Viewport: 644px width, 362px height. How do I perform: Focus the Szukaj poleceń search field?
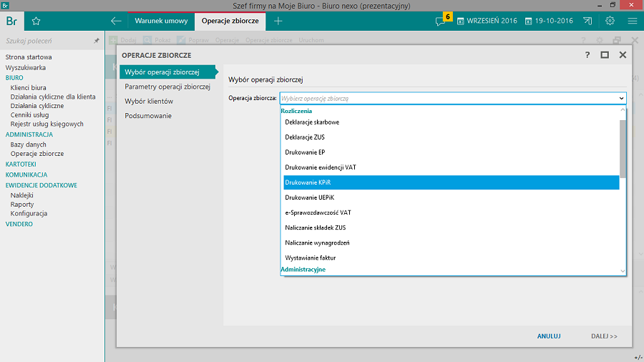[47, 41]
